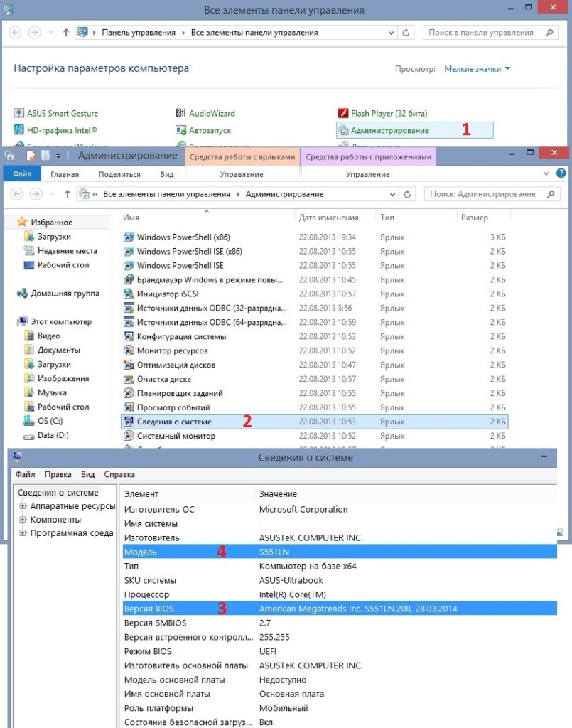This screenshot has height=728, width=572.
Task: Open Вид menu in Сведения о системе
Action: point(87,474)
